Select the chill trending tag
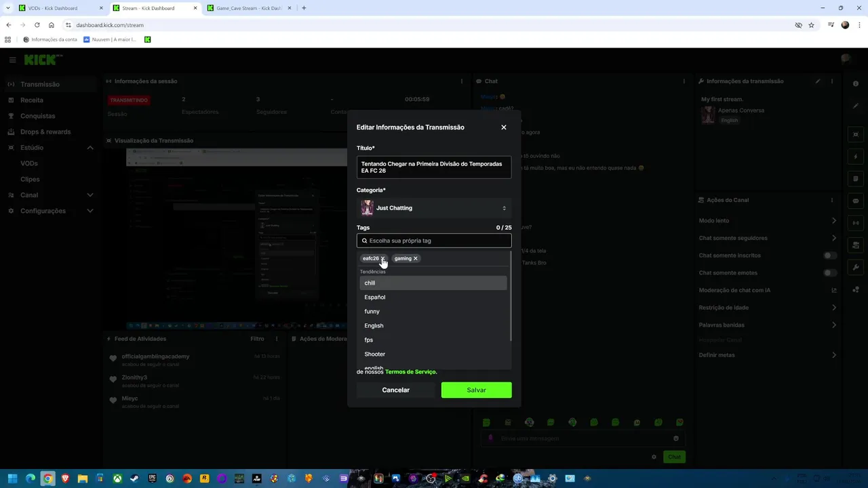This screenshot has height=488, width=868. coord(433,283)
